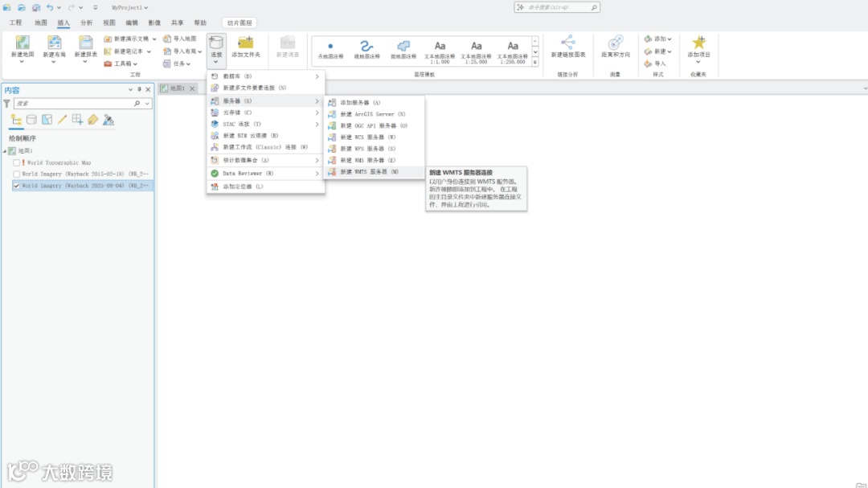Click the save project icon in title bar
868x488 pixels.
coord(36,7)
